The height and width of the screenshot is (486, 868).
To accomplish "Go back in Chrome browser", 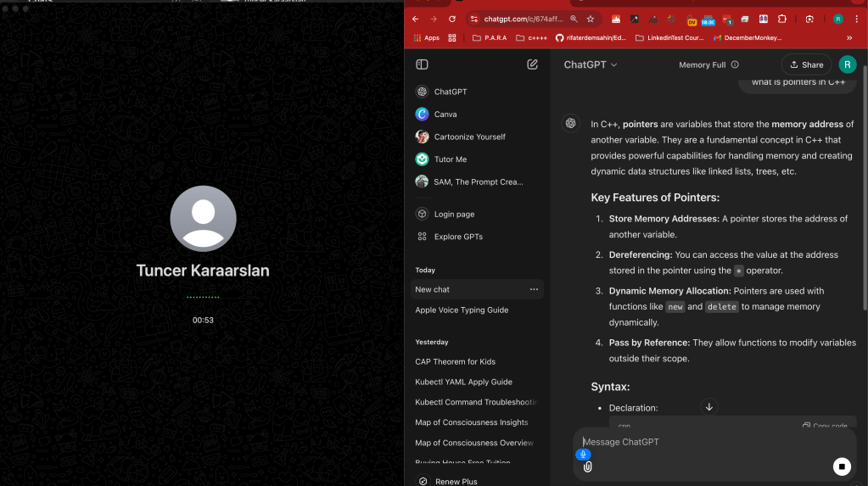I will (x=415, y=19).
